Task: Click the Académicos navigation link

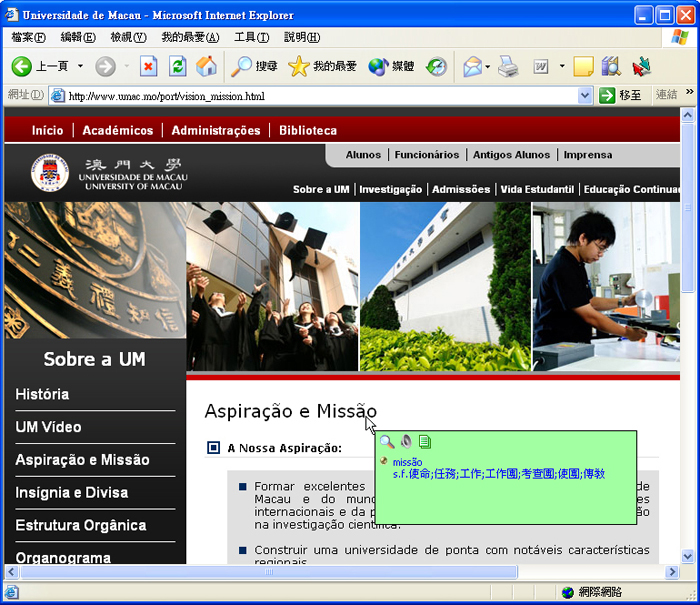Action: [x=118, y=130]
